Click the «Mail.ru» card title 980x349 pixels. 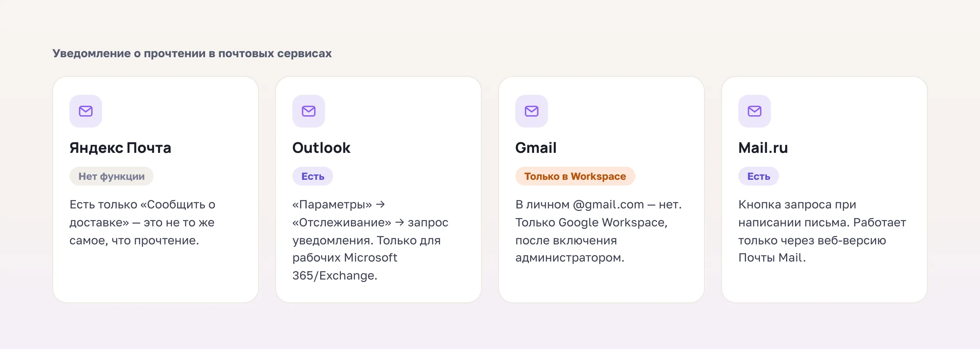(x=763, y=148)
